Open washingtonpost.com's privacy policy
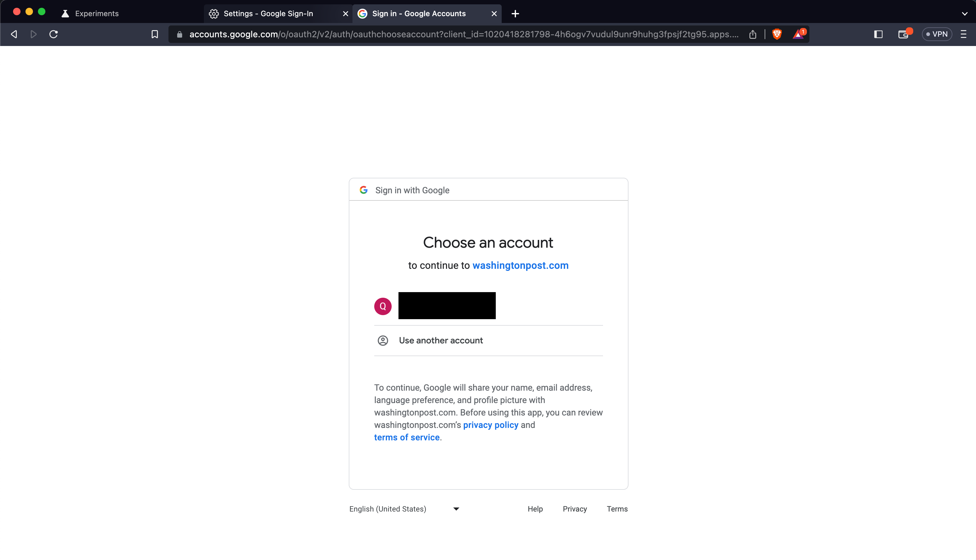Screen dimensions: 976x560 pos(491,425)
